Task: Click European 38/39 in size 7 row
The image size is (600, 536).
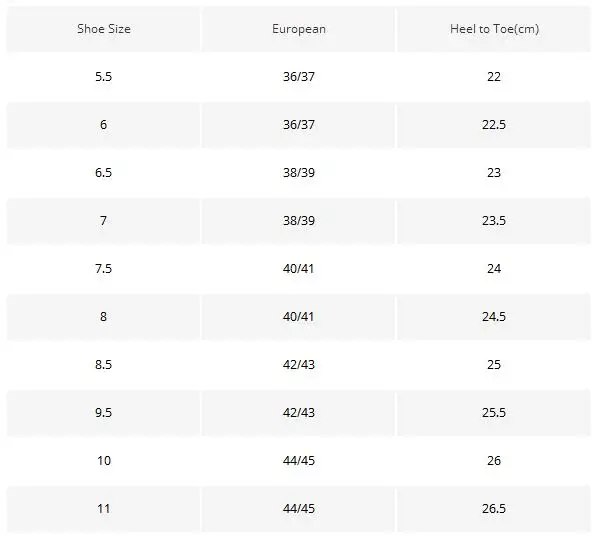Action: 299,221
